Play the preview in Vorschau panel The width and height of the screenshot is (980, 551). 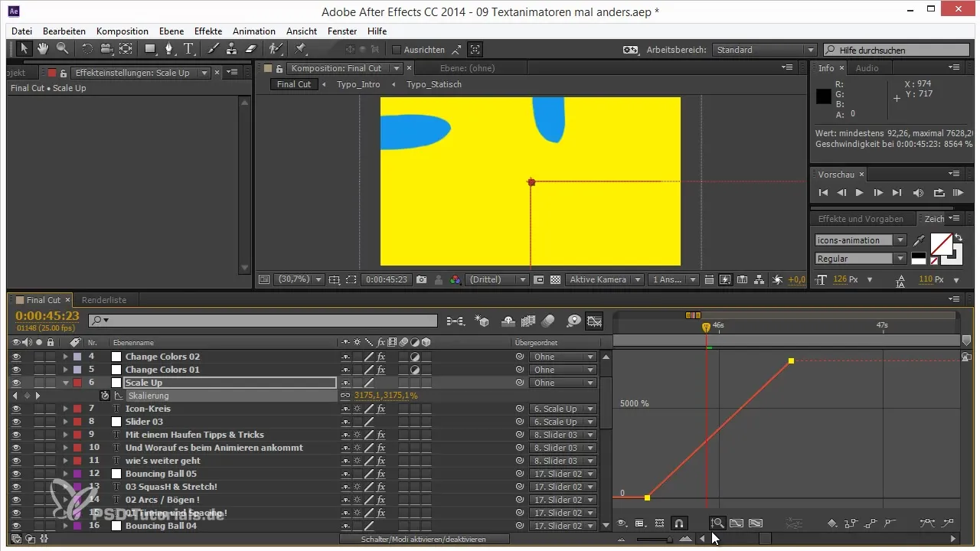tap(859, 193)
